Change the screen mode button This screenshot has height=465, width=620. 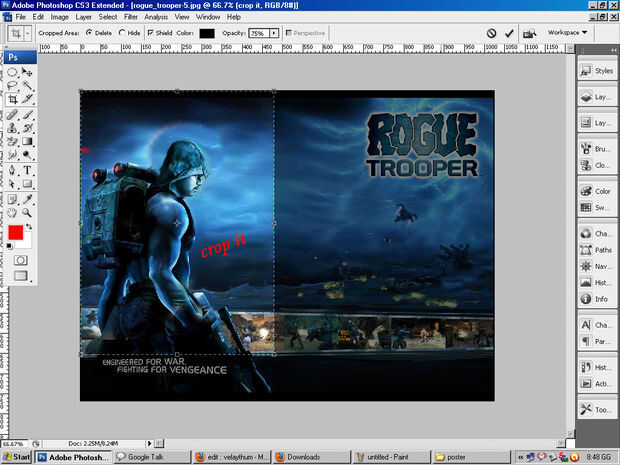[21, 276]
